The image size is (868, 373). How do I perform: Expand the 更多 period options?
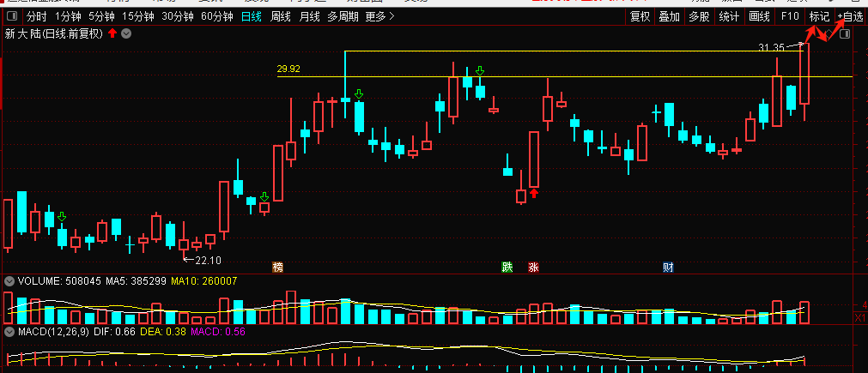coord(380,16)
